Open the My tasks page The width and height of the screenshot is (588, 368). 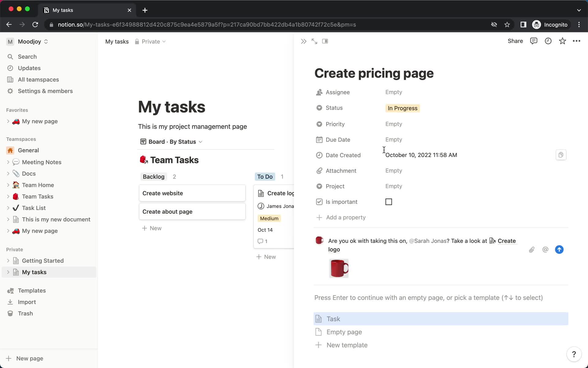34,272
